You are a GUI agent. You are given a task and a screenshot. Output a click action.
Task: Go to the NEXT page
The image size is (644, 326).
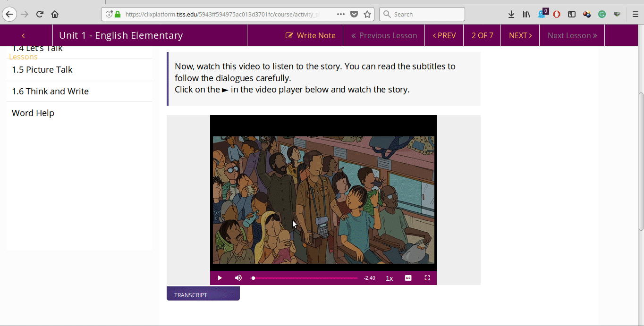pos(520,35)
